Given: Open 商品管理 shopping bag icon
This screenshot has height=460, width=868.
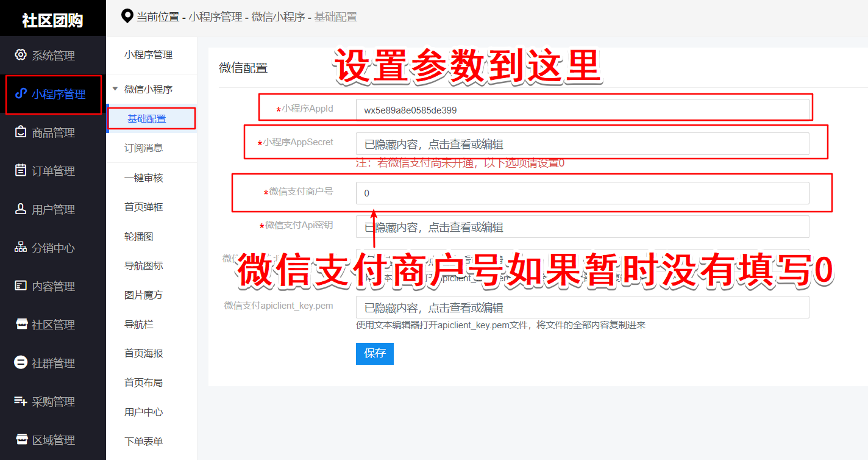Looking at the screenshot, I should click(x=21, y=132).
